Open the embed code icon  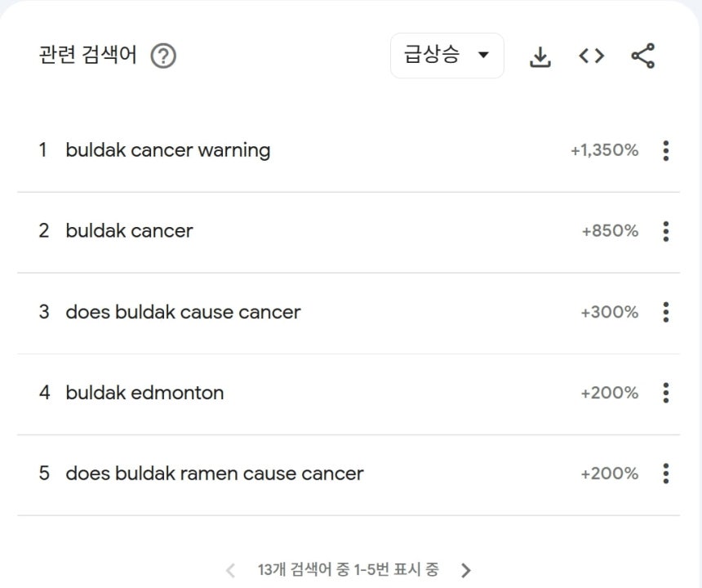pos(592,56)
